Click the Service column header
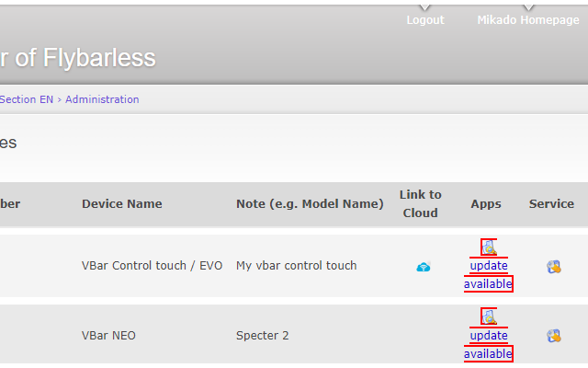 click(x=551, y=204)
